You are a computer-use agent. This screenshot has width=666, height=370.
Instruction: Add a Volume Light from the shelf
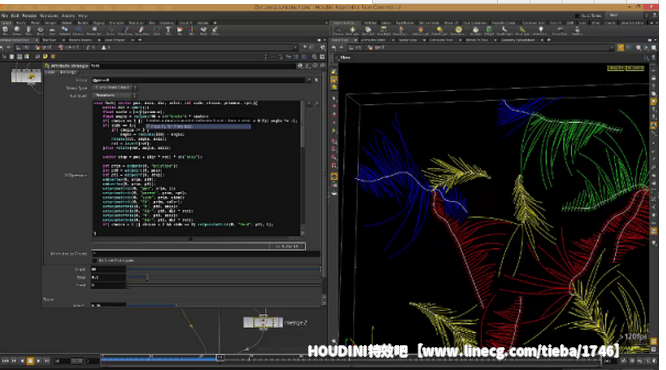[420, 31]
